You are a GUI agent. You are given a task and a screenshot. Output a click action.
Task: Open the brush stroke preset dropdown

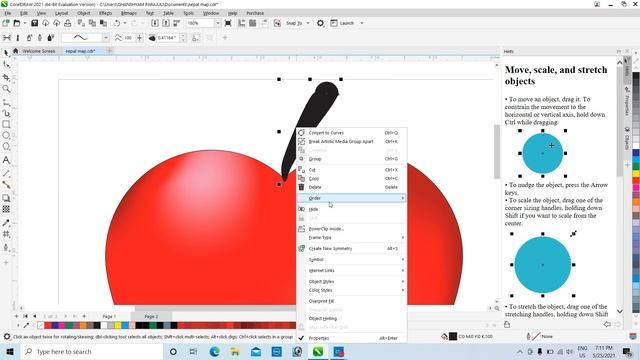pyautogui.click(x=106, y=38)
